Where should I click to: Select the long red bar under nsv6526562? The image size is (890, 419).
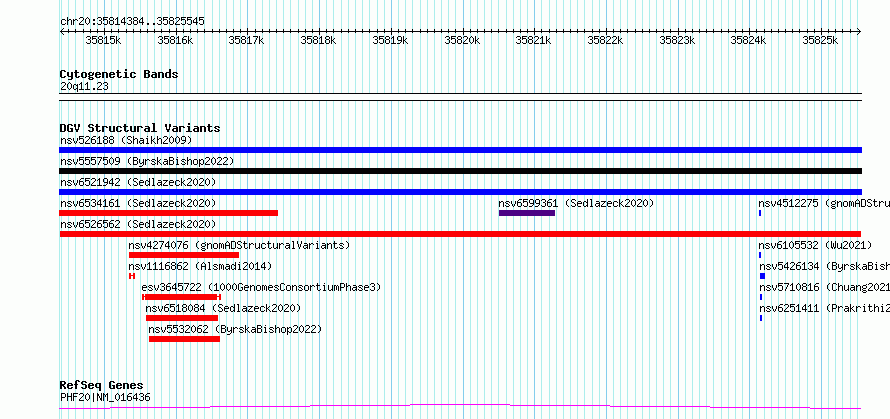pos(460,234)
